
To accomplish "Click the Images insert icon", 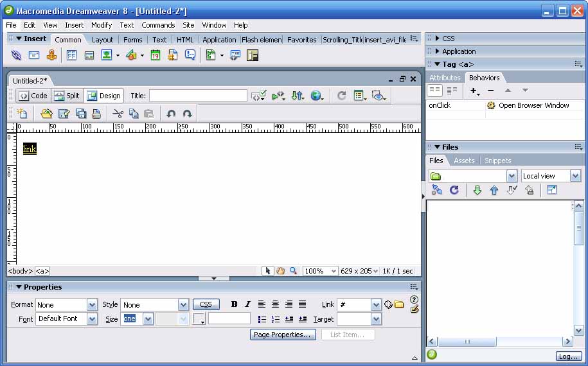I will [107, 55].
